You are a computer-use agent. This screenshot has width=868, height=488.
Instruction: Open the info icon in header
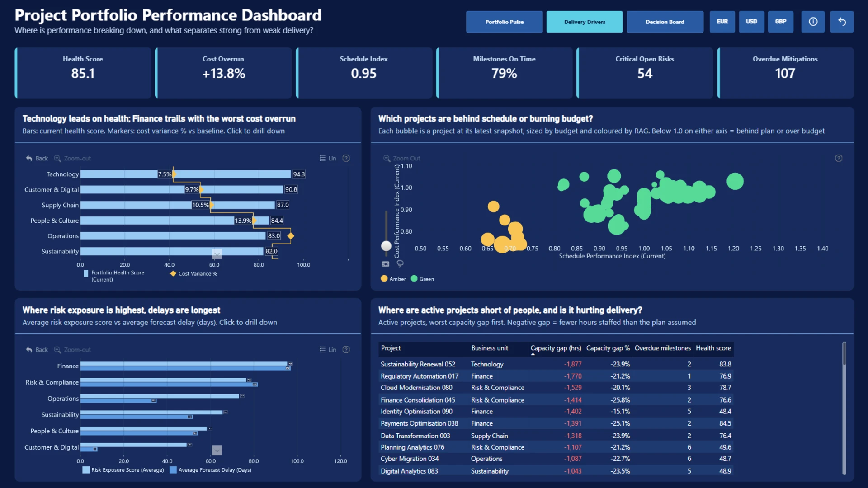813,22
